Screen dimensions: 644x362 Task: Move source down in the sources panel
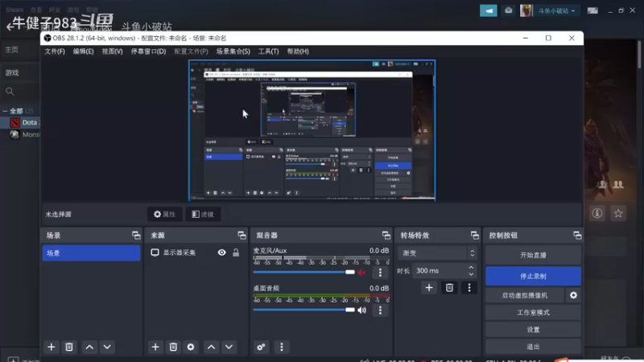[x=229, y=347]
